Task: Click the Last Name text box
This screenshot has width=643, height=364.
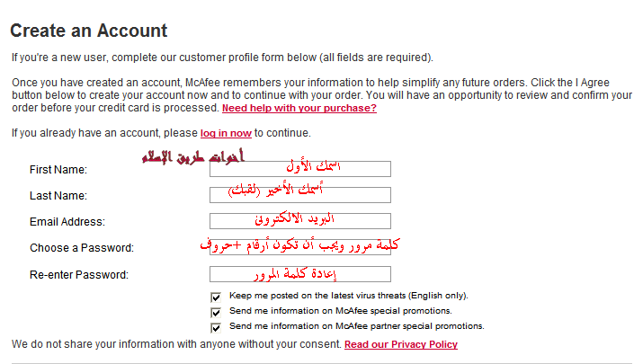Action: click(x=299, y=195)
